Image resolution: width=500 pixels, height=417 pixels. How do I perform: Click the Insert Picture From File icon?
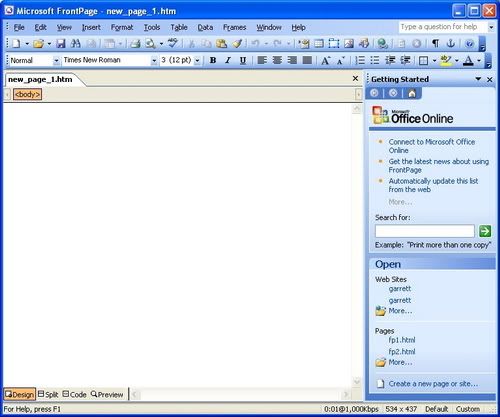349,44
